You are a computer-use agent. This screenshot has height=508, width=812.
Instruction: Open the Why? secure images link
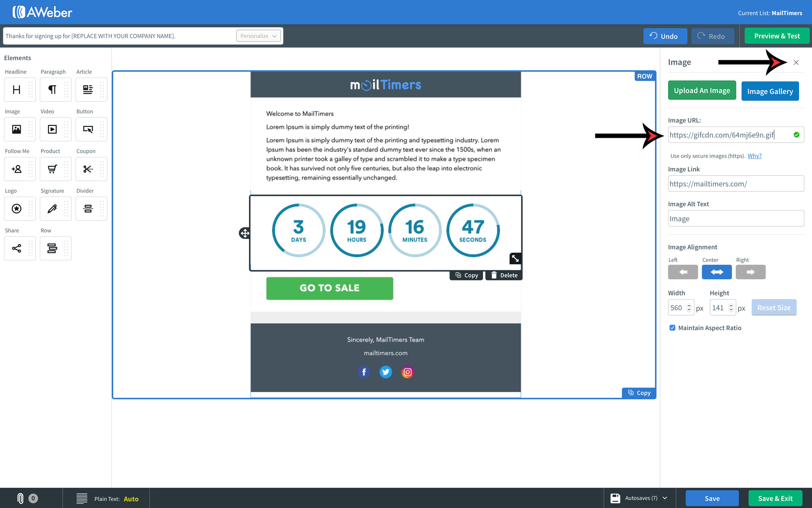pyautogui.click(x=754, y=156)
